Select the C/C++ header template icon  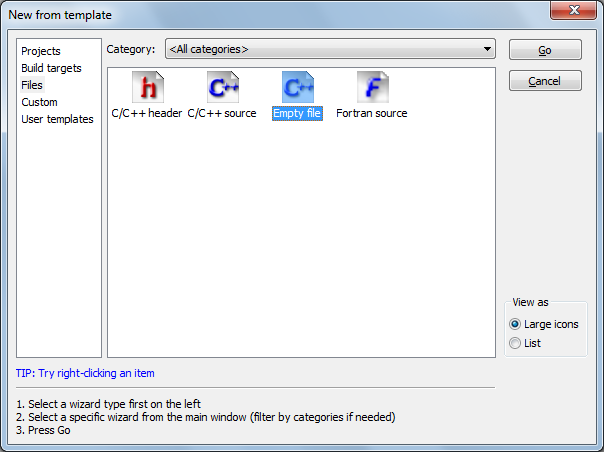point(148,87)
